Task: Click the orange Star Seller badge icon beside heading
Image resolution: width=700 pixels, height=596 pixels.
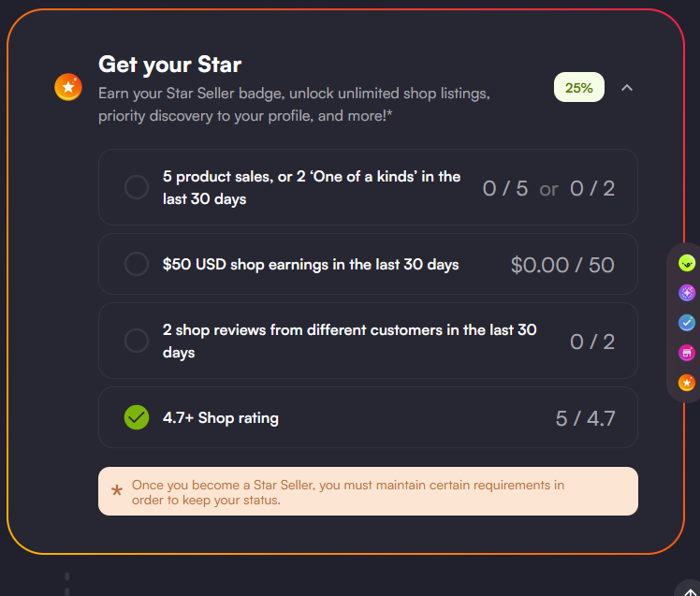Action: tap(68, 87)
